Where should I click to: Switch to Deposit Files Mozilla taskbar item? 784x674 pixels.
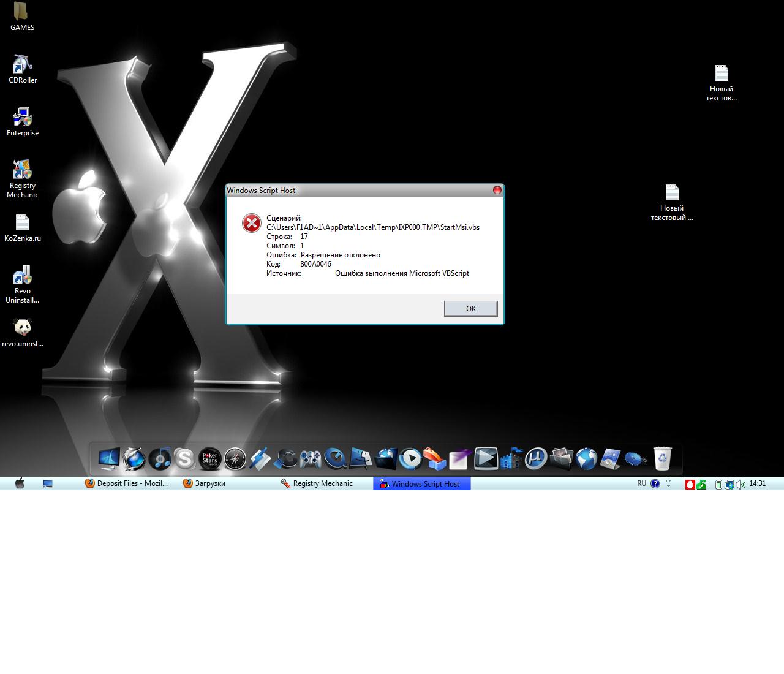click(x=126, y=483)
